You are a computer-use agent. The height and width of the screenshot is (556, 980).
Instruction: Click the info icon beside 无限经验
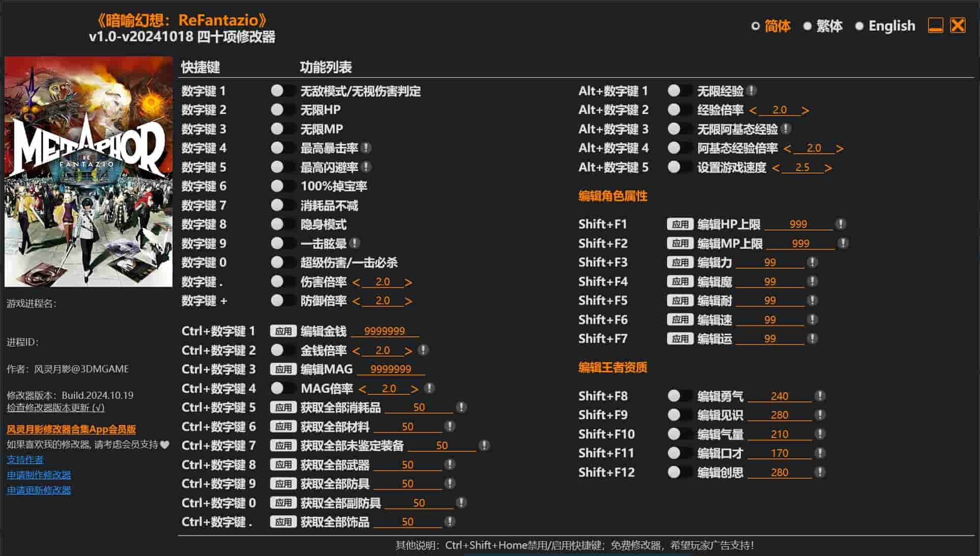(752, 91)
